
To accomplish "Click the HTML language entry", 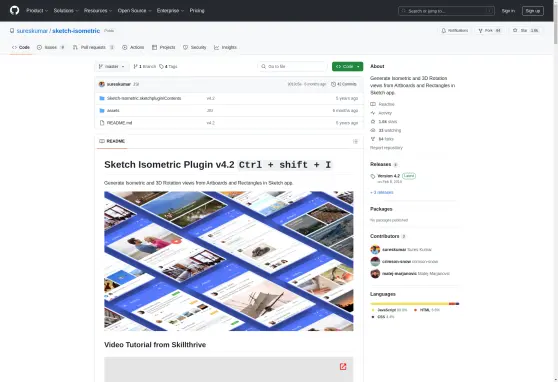I will [427, 310].
